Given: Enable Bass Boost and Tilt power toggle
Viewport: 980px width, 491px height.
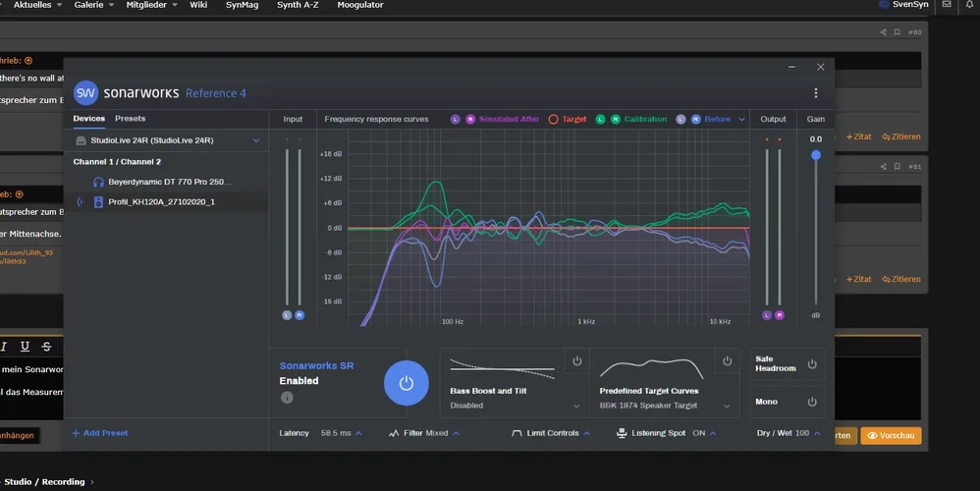Looking at the screenshot, I should pyautogui.click(x=576, y=361).
